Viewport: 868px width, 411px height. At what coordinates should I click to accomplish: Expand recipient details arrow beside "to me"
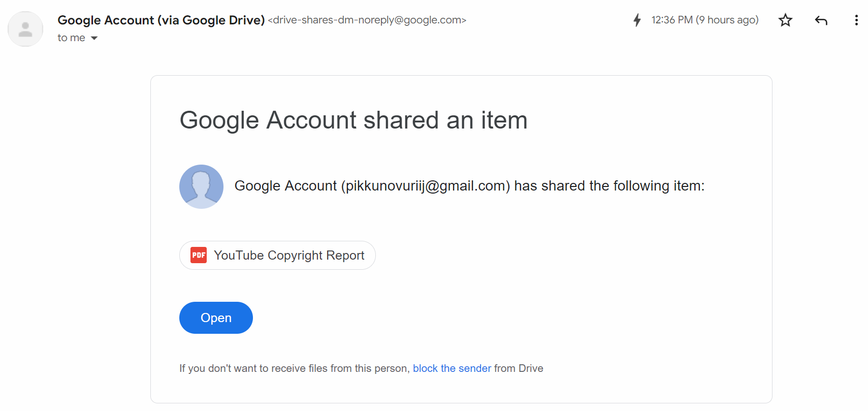pos(94,38)
